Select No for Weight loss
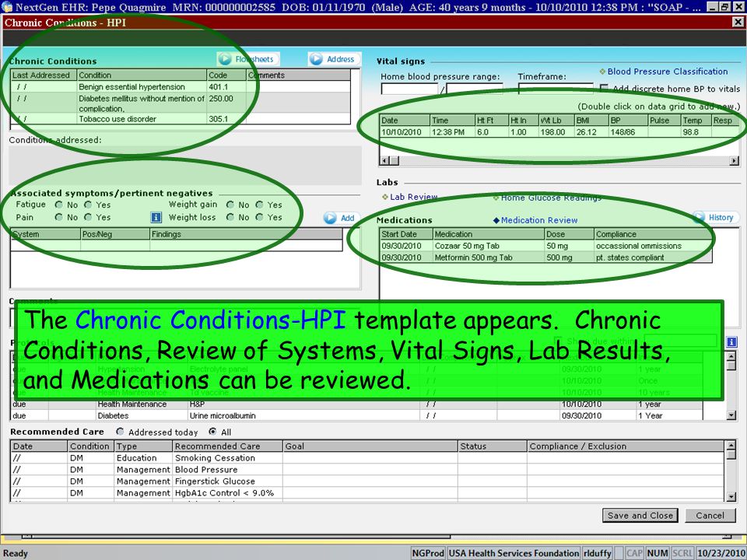The image size is (747, 560). pyautogui.click(x=230, y=217)
